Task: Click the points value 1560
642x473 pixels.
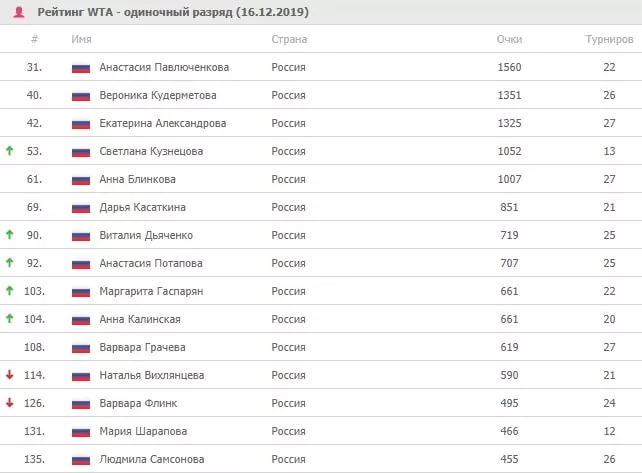Action: (509, 67)
